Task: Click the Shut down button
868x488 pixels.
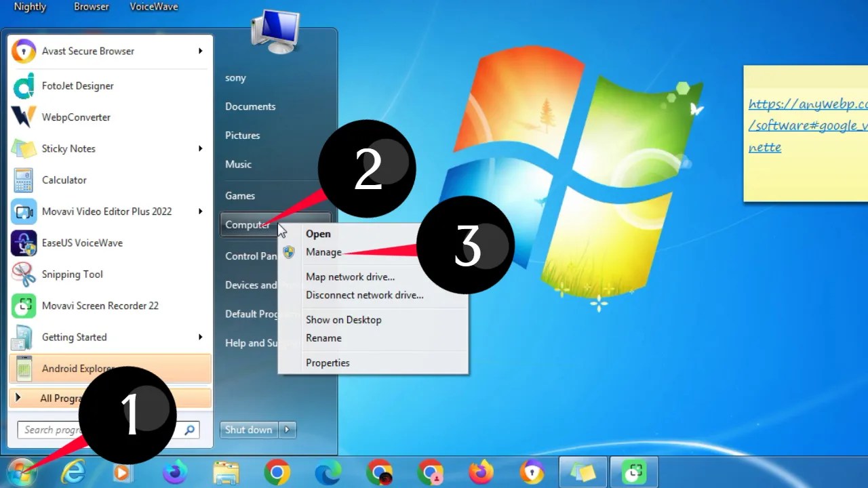Action: click(249, 430)
